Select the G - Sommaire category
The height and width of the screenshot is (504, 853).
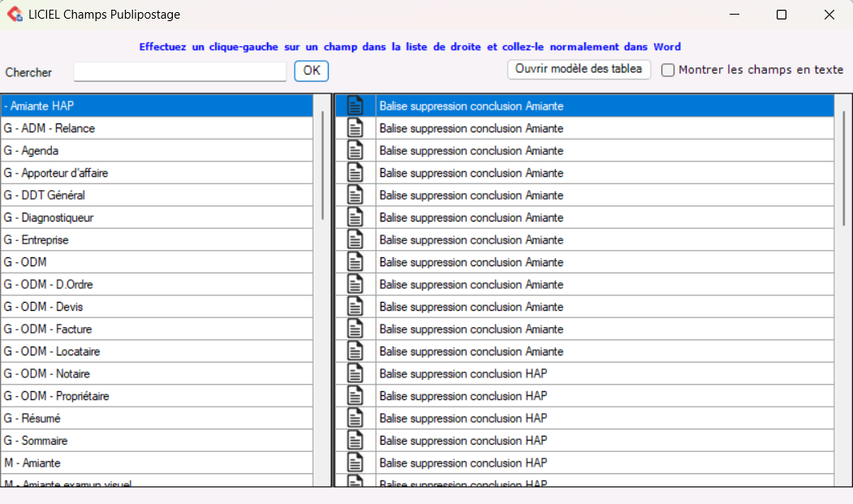pyautogui.click(x=36, y=441)
